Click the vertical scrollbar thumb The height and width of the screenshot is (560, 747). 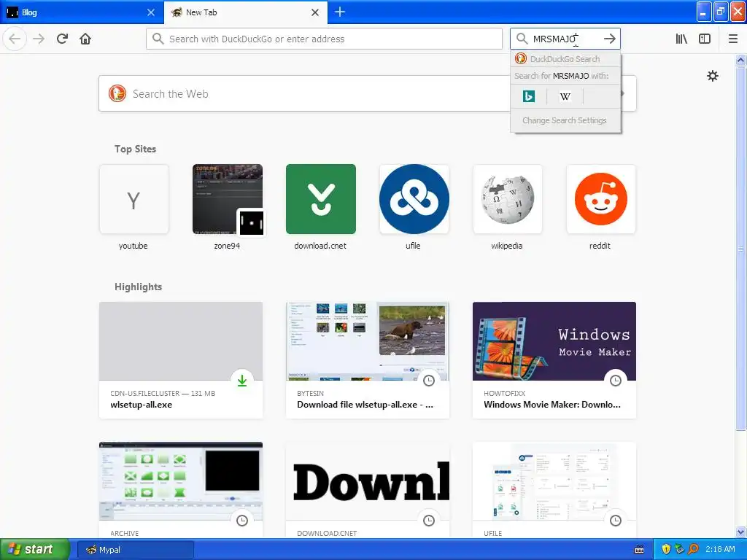pos(741,248)
